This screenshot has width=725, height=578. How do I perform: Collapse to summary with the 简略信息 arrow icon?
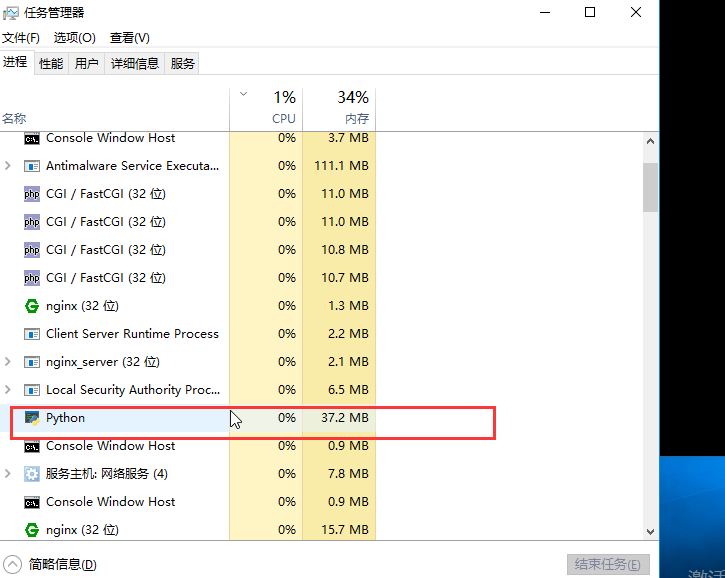12,564
